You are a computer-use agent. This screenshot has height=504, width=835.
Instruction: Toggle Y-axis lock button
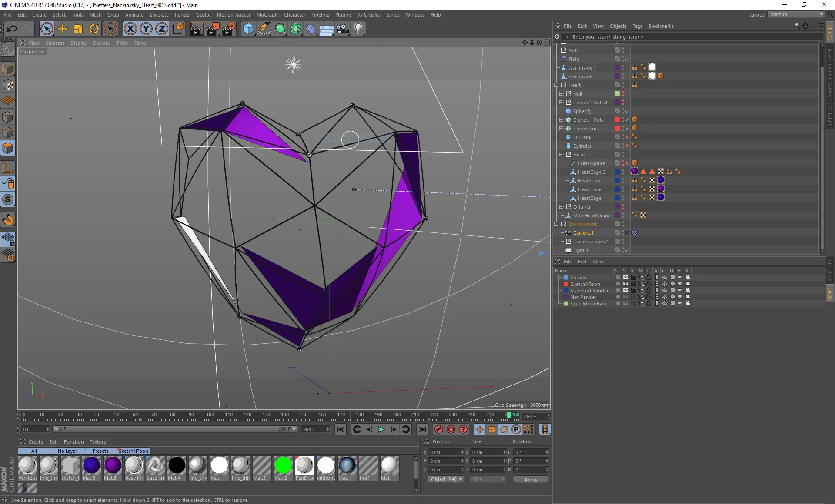146,29
